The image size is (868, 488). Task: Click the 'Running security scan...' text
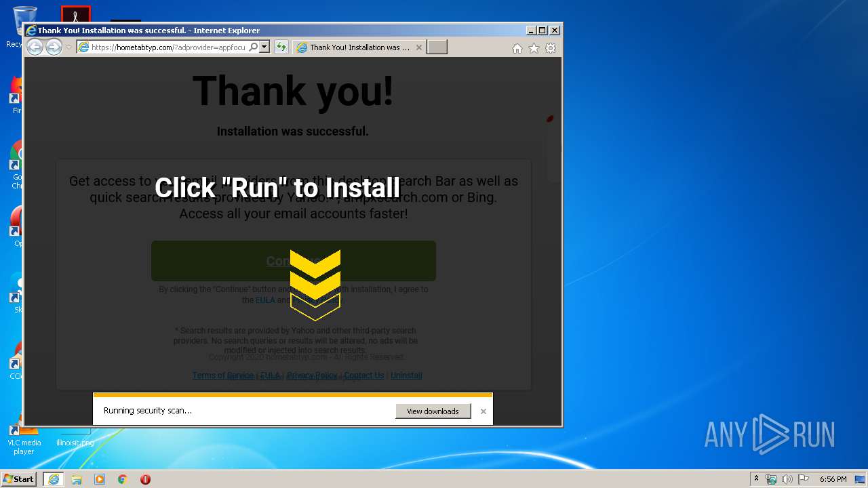pos(148,411)
